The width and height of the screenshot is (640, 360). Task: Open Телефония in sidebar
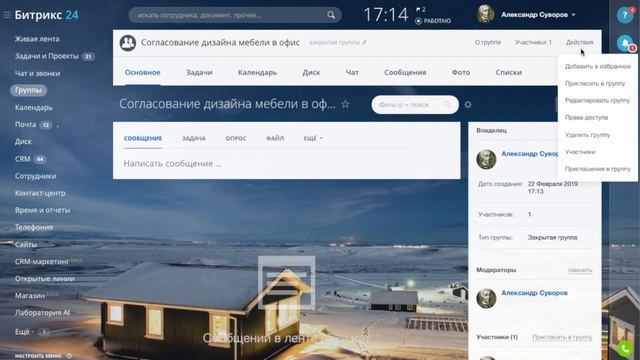coord(34,227)
